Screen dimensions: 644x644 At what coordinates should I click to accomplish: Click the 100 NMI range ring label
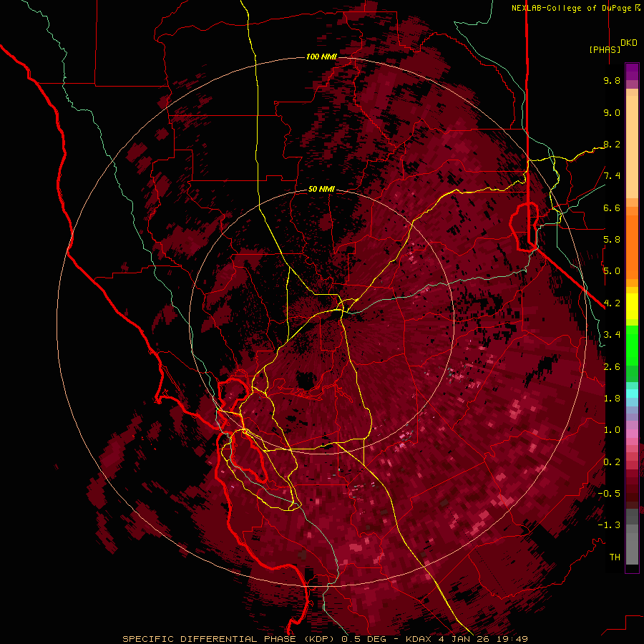[x=321, y=57]
